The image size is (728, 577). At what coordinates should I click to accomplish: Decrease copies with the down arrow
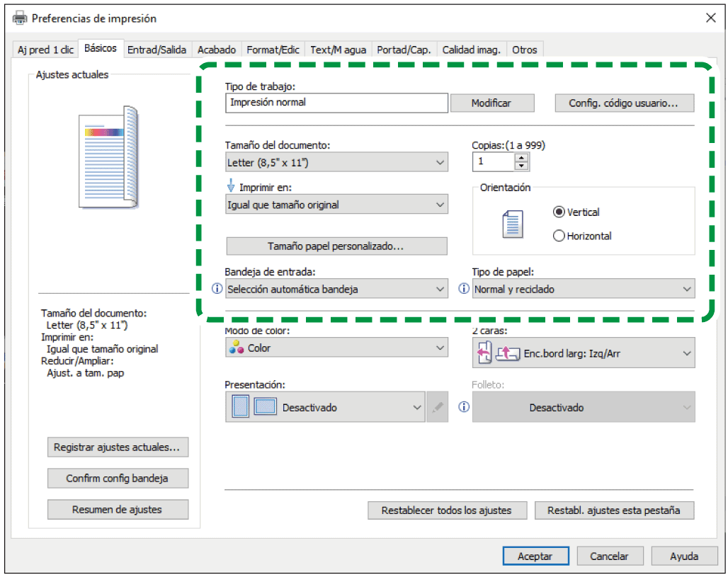click(522, 166)
